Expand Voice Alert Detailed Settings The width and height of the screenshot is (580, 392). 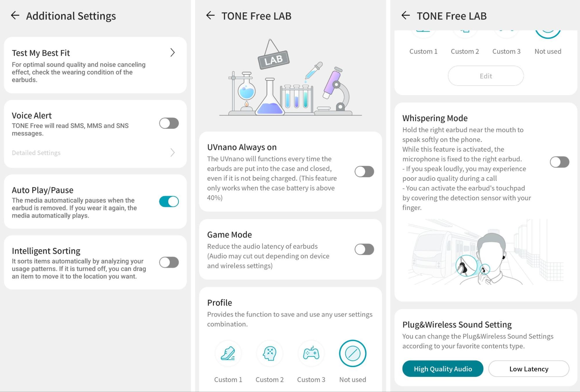coord(93,152)
